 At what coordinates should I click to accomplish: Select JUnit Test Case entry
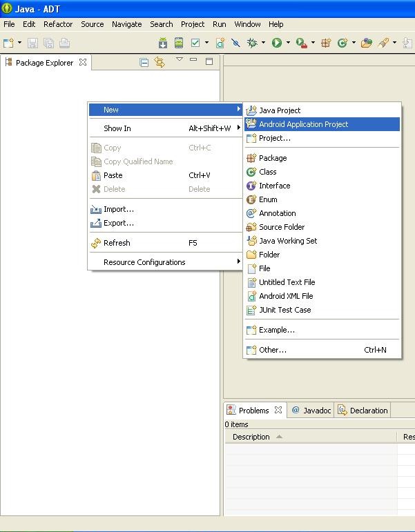322,310
